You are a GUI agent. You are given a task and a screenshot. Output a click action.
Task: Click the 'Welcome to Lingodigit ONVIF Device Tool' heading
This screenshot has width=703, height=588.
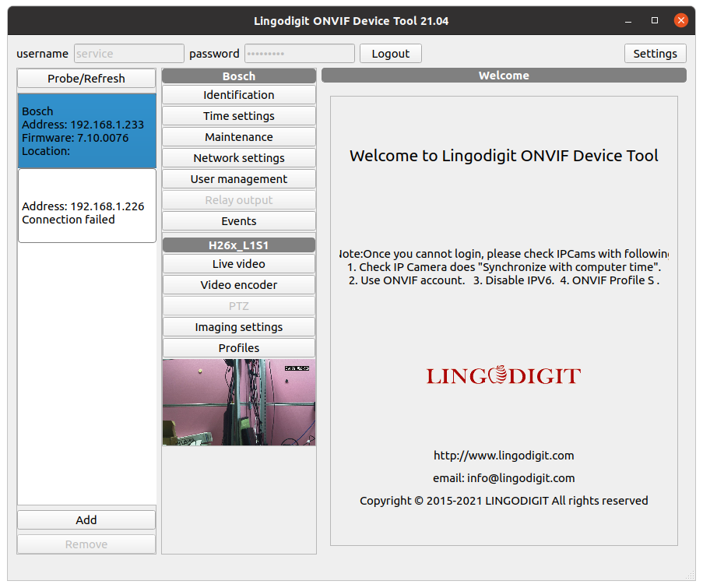[504, 156]
